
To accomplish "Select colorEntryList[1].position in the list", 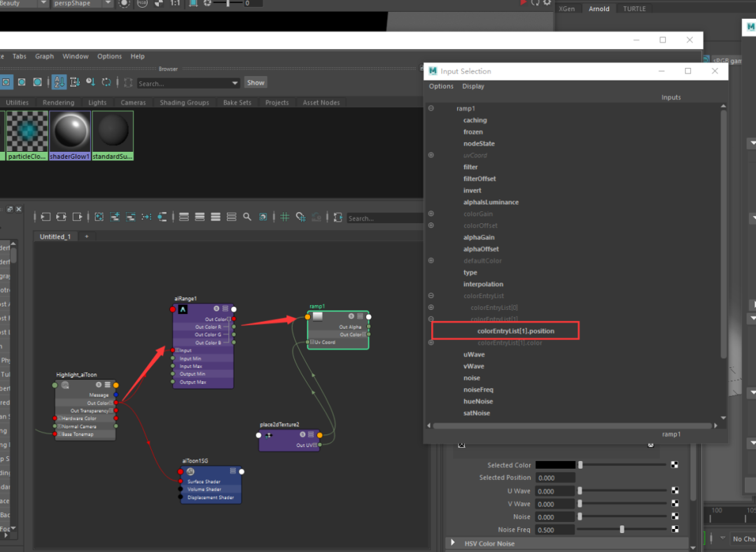I will 515,331.
